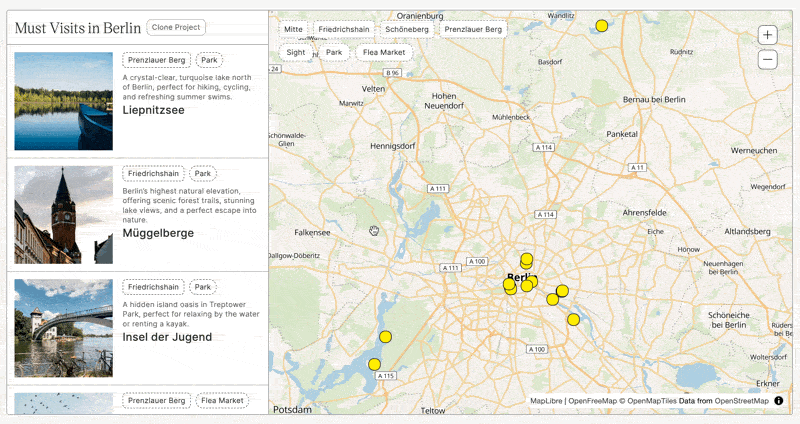
Task: Toggle the Flea Market category filter on map
Action: tap(384, 53)
